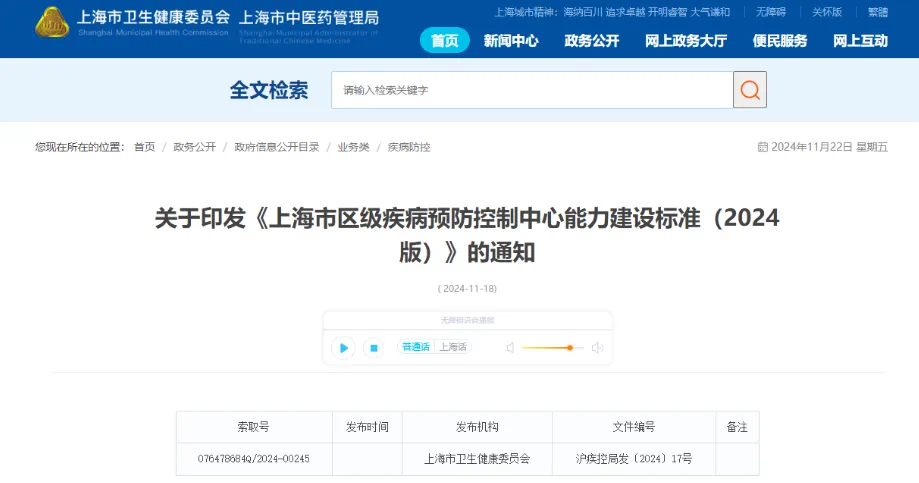Click the orange search magnifier button
This screenshot has width=919, height=483.
(x=750, y=90)
